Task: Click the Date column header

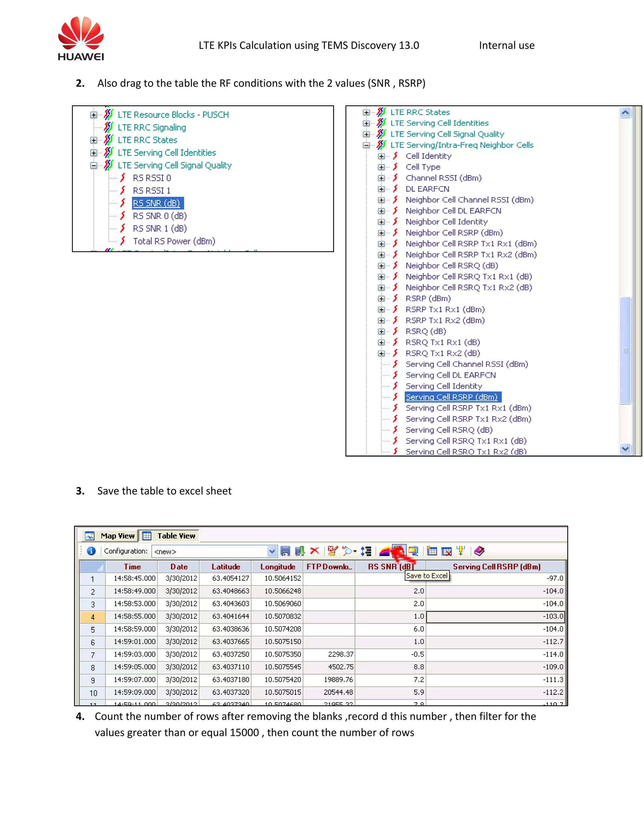Action: click(x=179, y=566)
